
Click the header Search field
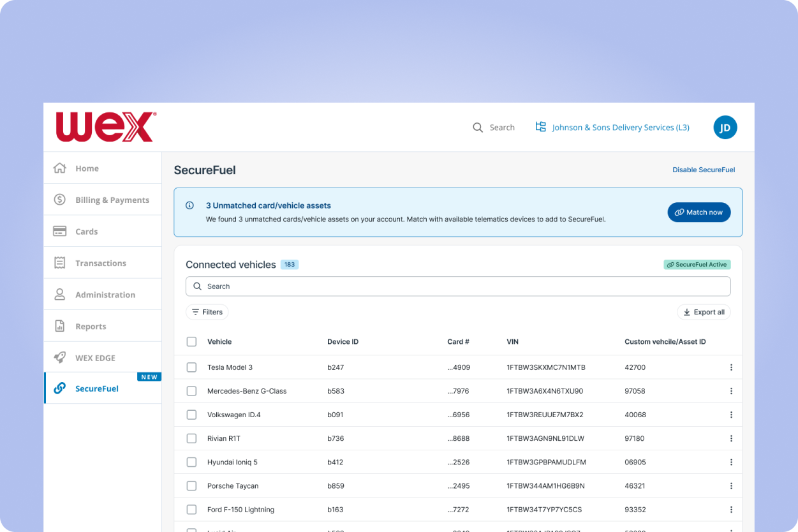(494, 128)
